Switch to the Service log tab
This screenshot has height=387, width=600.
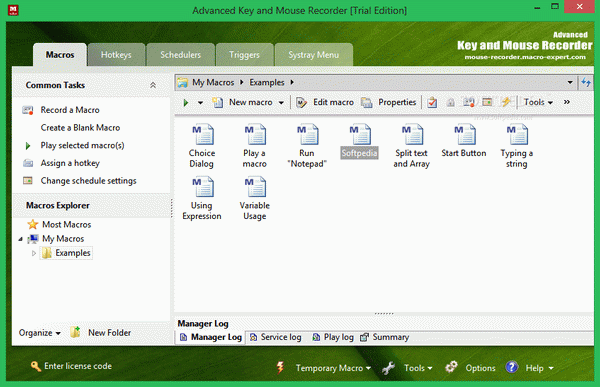[276, 337]
